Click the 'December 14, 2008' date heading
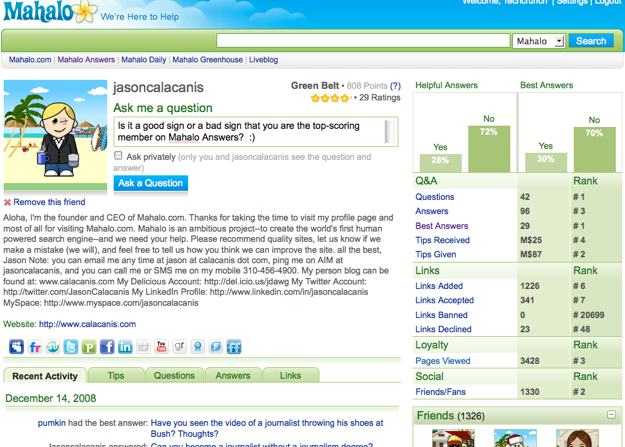The height and width of the screenshot is (447, 625). tap(51, 398)
